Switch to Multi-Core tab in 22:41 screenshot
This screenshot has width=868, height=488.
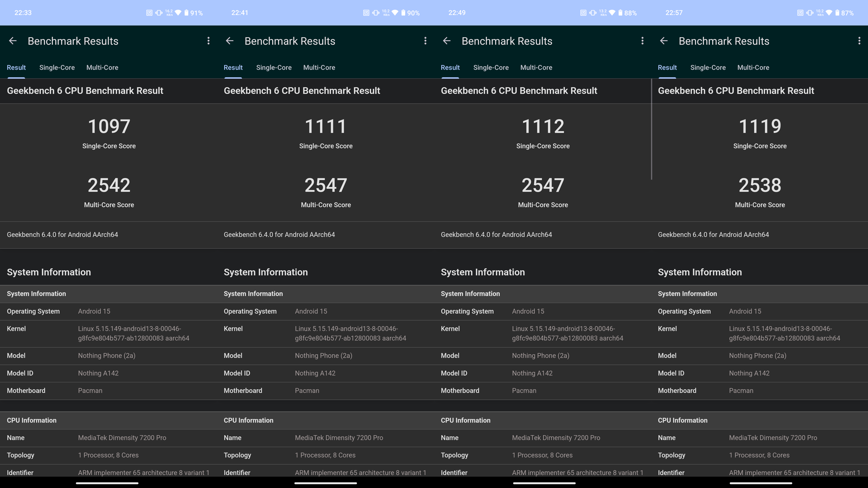pyautogui.click(x=319, y=68)
